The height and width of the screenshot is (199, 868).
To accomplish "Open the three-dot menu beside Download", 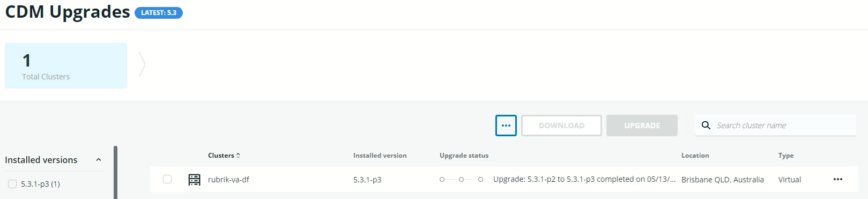I will 506,126.
